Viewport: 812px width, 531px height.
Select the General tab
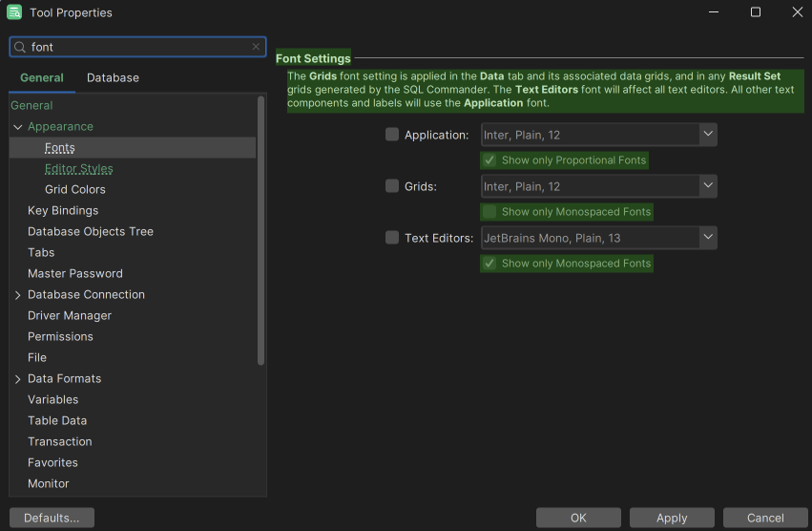(42, 78)
